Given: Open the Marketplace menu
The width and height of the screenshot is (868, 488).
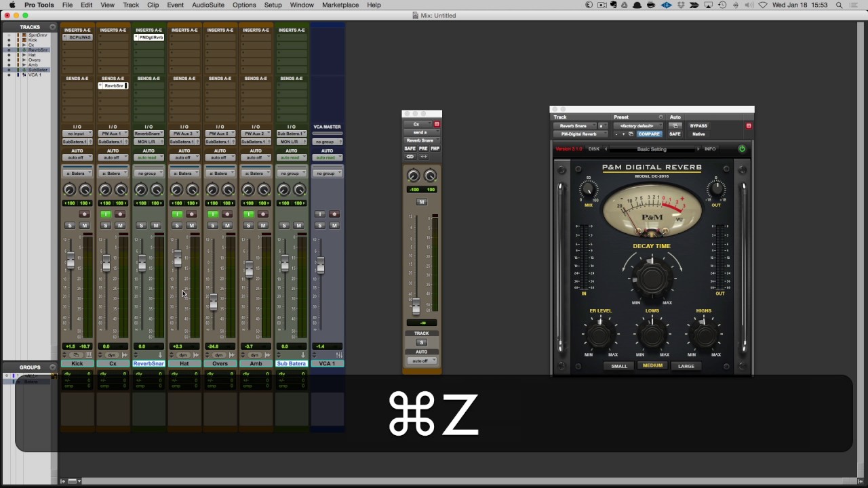Looking at the screenshot, I should (340, 5).
